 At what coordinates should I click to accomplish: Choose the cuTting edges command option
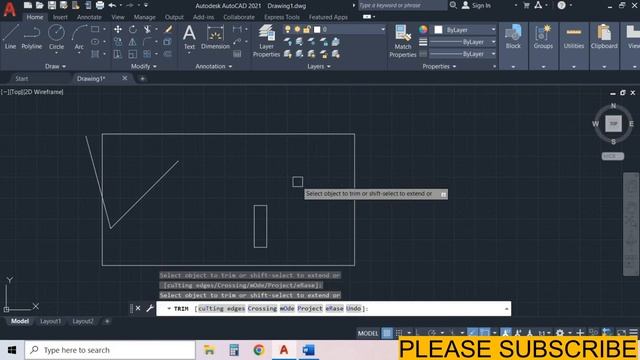(x=222, y=309)
